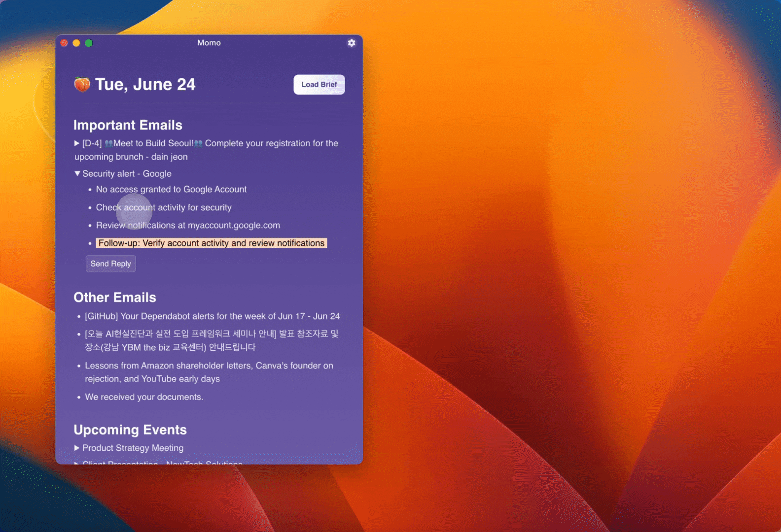Click 'No access granted to Google Account'
This screenshot has width=781, height=532.
[x=171, y=189]
